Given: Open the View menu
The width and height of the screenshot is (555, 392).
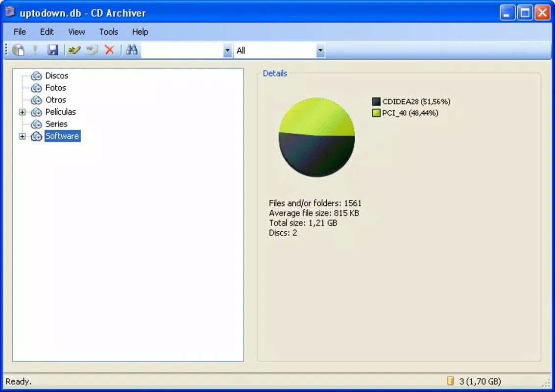Looking at the screenshot, I should 76,32.
